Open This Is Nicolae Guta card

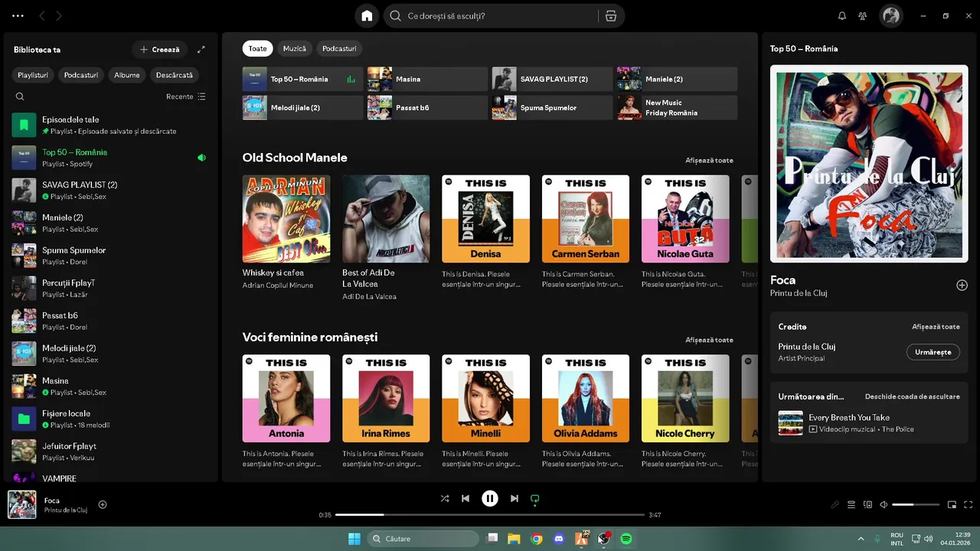685,219
